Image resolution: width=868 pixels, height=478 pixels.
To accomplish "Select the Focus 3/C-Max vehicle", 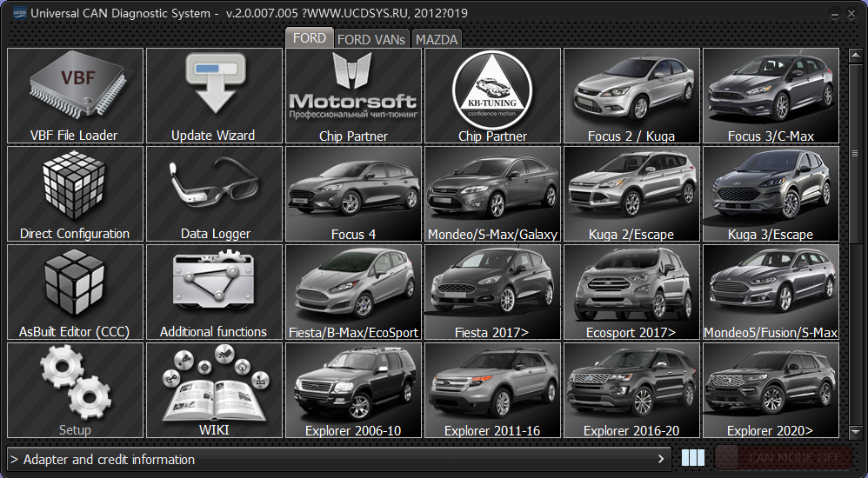I will [771, 96].
